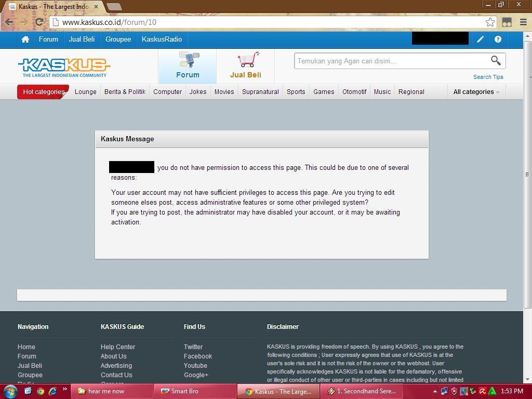Bookmark page with the star icon
This screenshot has height=399, width=532.
tap(490, 22)
